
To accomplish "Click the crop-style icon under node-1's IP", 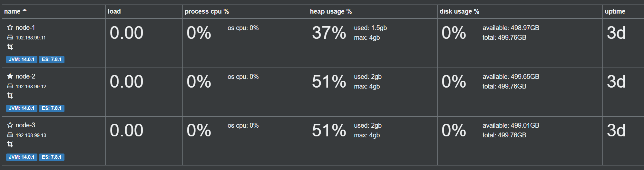I will point(10,47).
